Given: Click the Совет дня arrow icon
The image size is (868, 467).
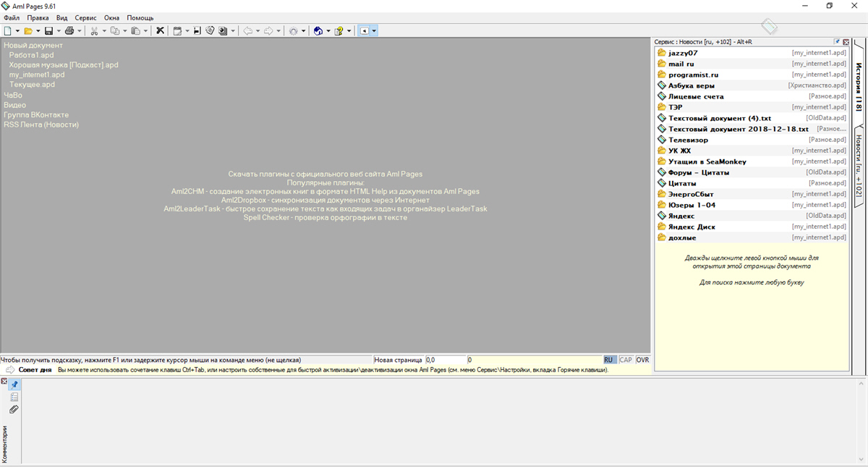Looking at the screenshot, I should (10, 370).
